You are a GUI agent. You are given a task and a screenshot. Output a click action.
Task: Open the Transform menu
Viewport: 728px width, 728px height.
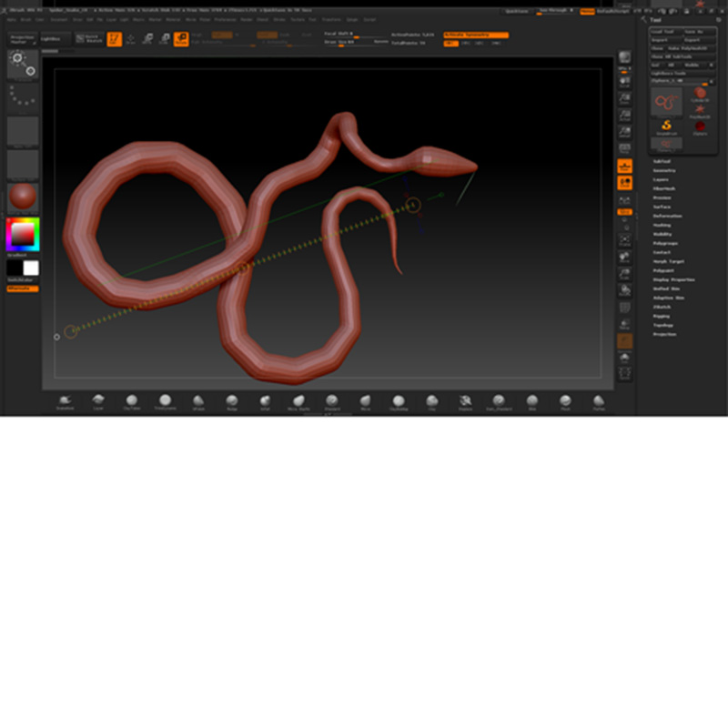coord(331,20)
